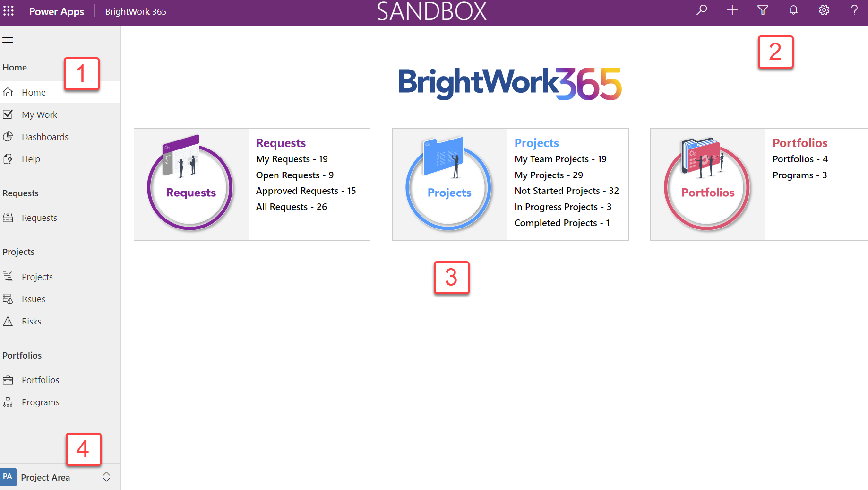Click the hierarchy icon beside Programs

click(x=8, y=402)
